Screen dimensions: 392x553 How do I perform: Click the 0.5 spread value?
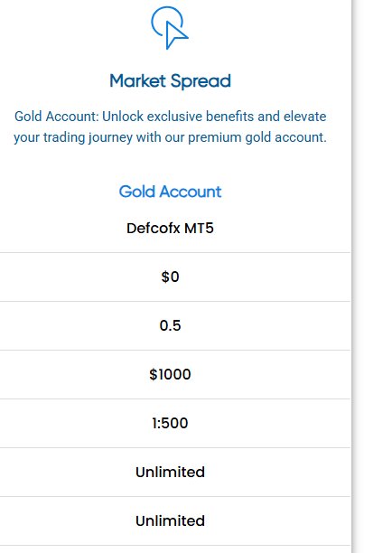coord(171,325)
